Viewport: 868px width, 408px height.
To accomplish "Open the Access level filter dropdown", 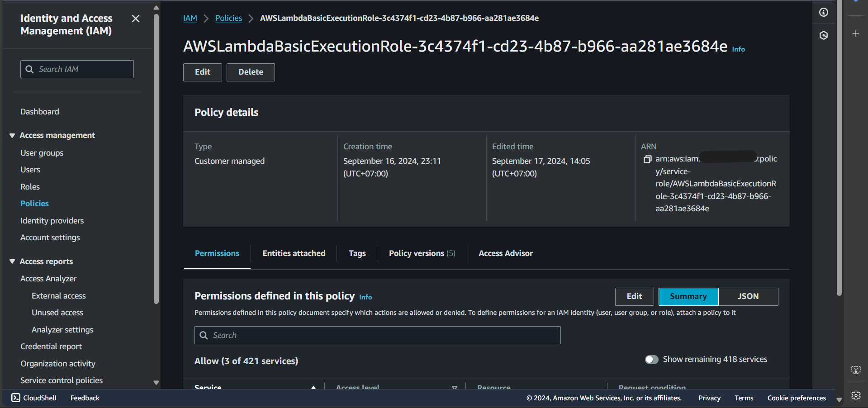I will (x=454, y=387).
